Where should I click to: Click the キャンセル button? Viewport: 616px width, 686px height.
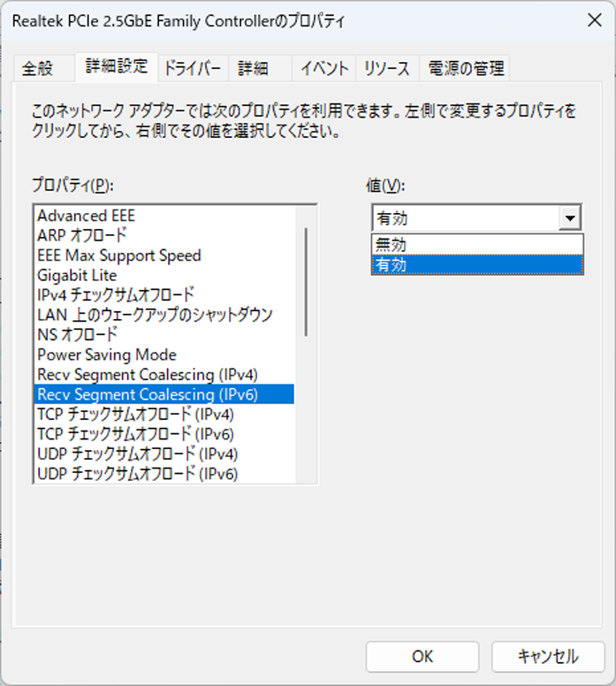548,656
